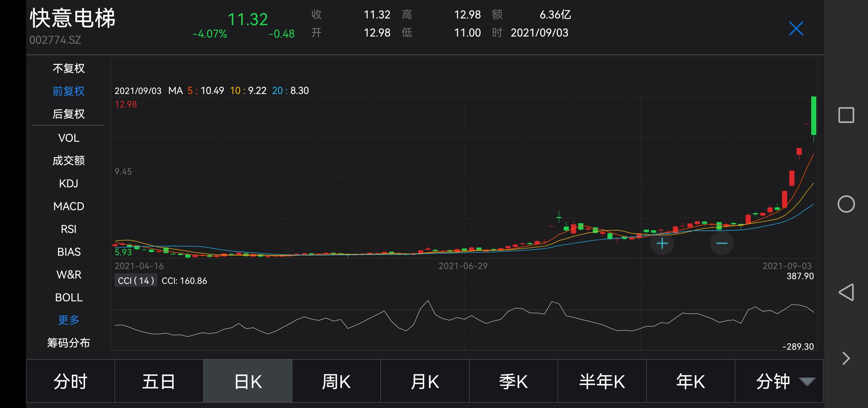868x408 pixels.
Task: Show the KDJ indicator
Action: click(69, 183)
